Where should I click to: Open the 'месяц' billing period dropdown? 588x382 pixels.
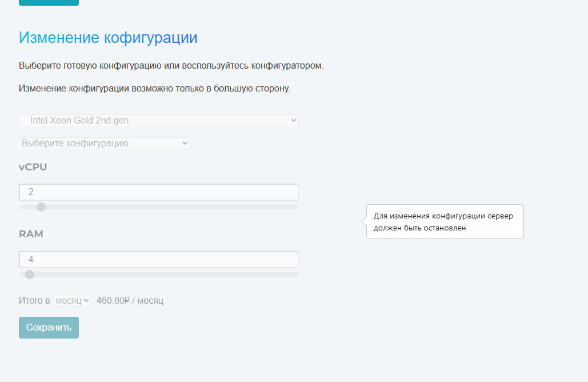tap(72, 301)
